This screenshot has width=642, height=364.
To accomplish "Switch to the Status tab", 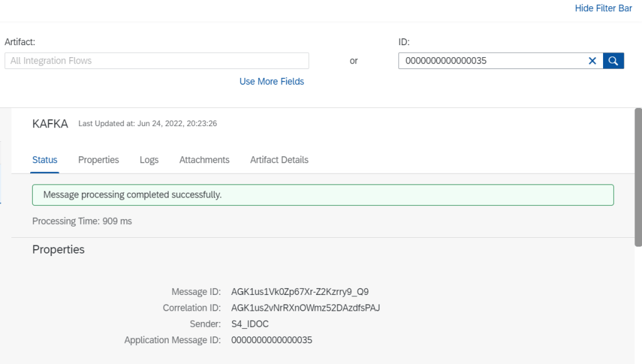I will tap(45, 160).
